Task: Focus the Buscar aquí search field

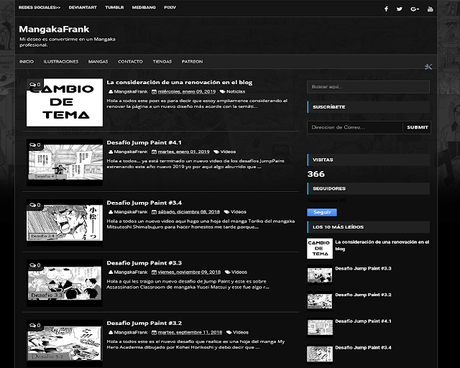Action: click(x=368, y=87)
